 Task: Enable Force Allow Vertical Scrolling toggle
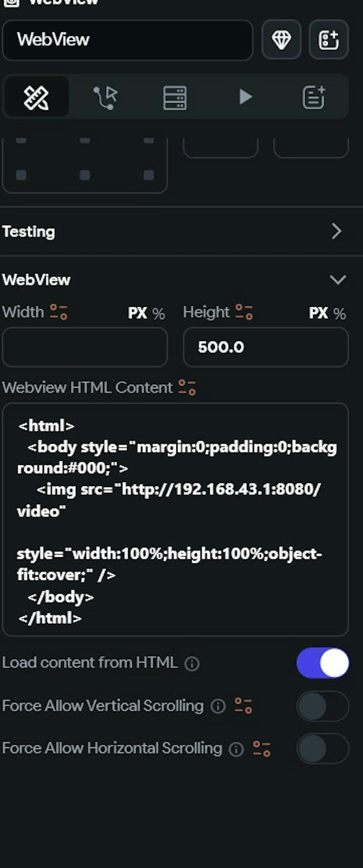coord(323,706)
